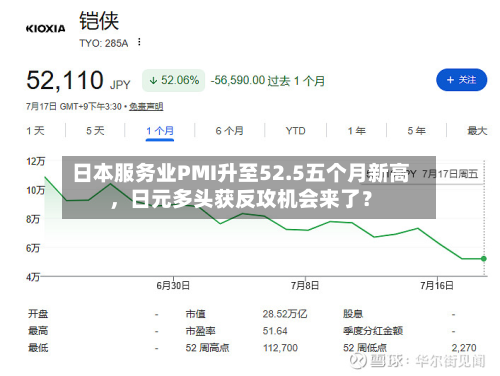Click the 12万 y-axis label
The height and width of the screenshot is (376, 500).
point(35,161)
